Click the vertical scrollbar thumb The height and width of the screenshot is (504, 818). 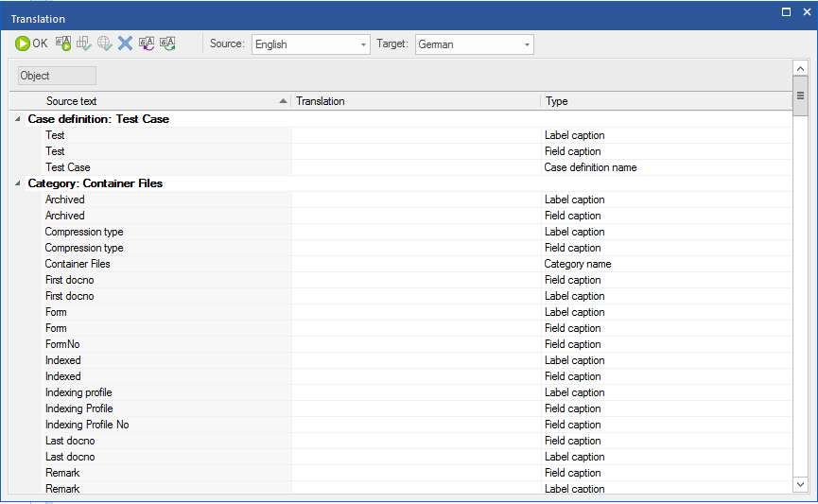point(800,96)
